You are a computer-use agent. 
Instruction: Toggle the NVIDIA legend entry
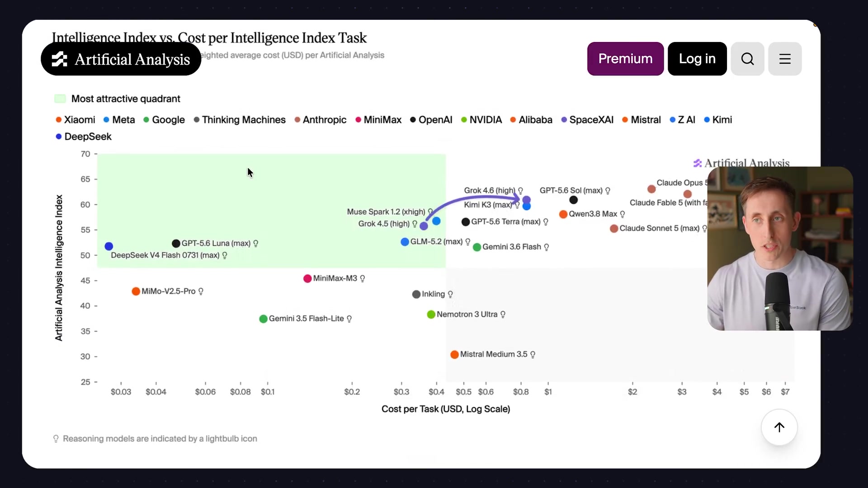pos(481,120)
